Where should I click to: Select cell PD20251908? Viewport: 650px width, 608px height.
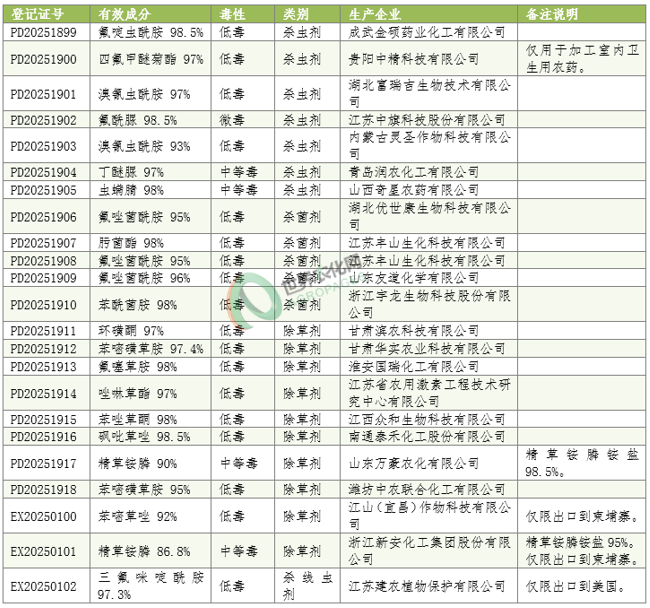tap(44, 260)
